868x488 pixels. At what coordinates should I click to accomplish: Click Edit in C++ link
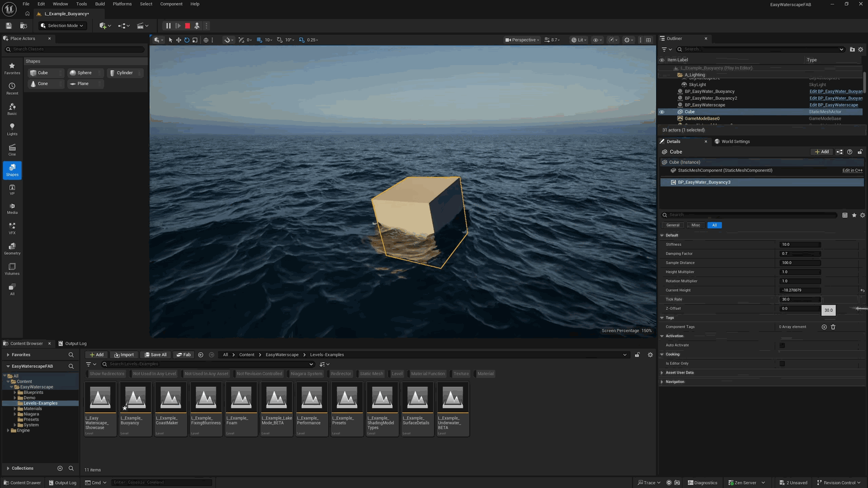[852, 170]
